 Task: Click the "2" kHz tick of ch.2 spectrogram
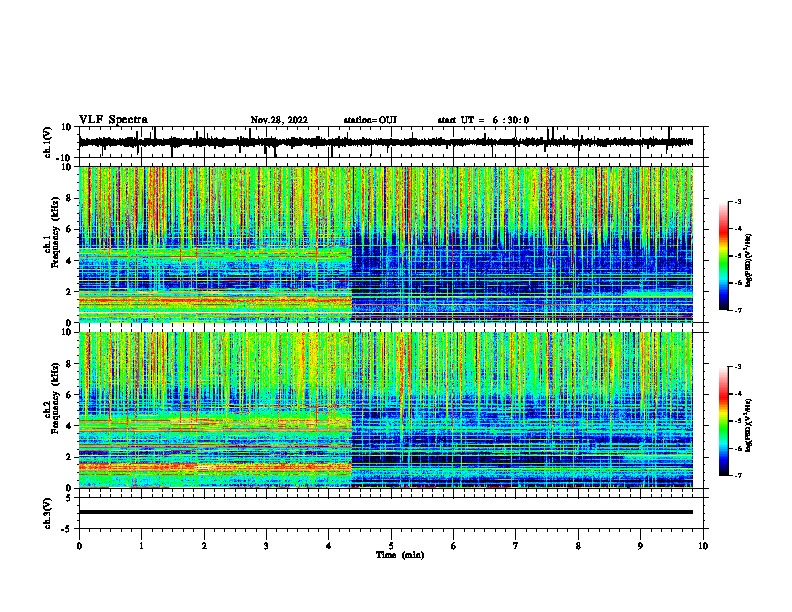[x=70, y=457]
